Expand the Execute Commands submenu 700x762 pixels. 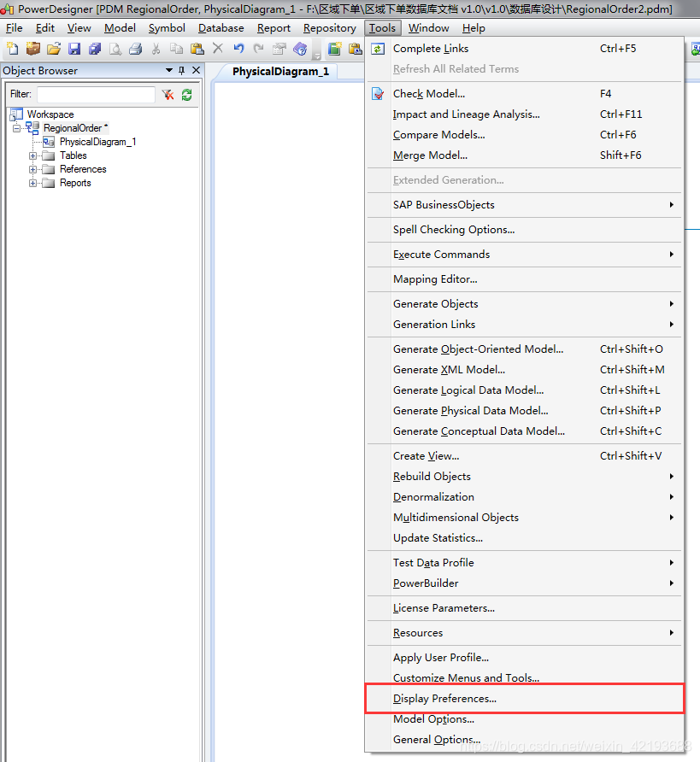[x=525, y=255]
